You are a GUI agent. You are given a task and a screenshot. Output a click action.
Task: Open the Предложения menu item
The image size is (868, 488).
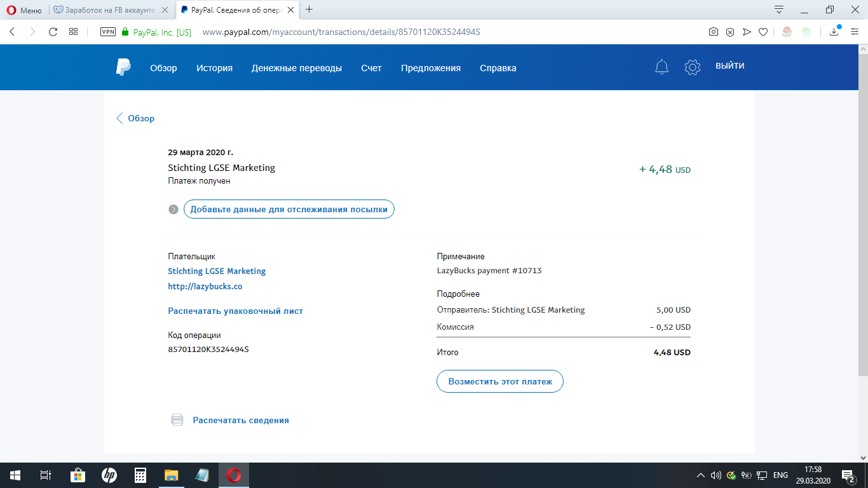coord(431,68)
